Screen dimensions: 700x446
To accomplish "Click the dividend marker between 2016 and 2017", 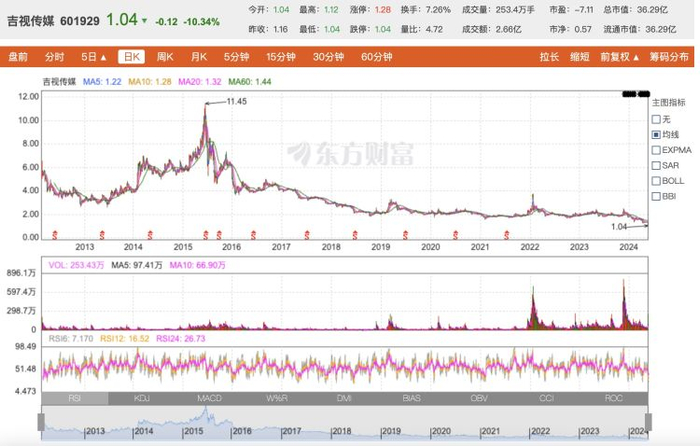I will pyautogui.click(x=254, y=235).
